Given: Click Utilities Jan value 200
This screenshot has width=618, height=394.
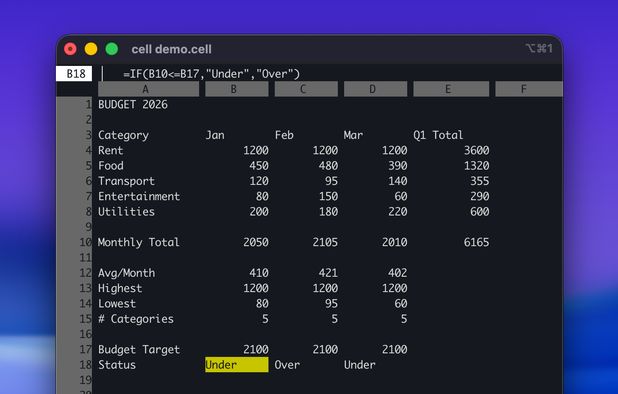Looking at the screenshot, I should click(x=259, y=212).
